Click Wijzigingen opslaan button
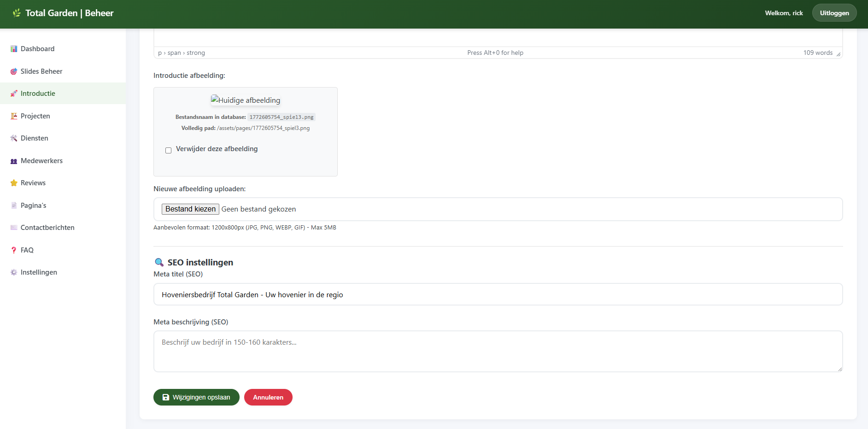868x429 pixels. [196, 397]
